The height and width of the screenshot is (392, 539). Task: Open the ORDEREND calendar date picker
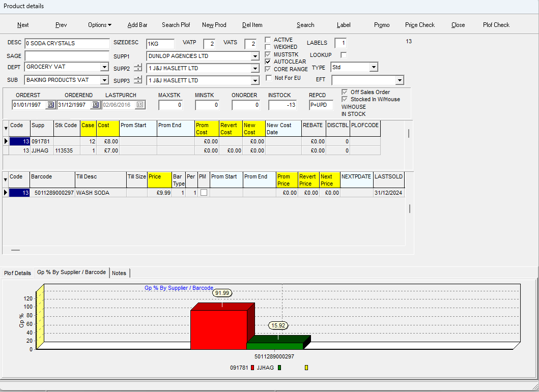pyautogui.click(x=95, y=105)
